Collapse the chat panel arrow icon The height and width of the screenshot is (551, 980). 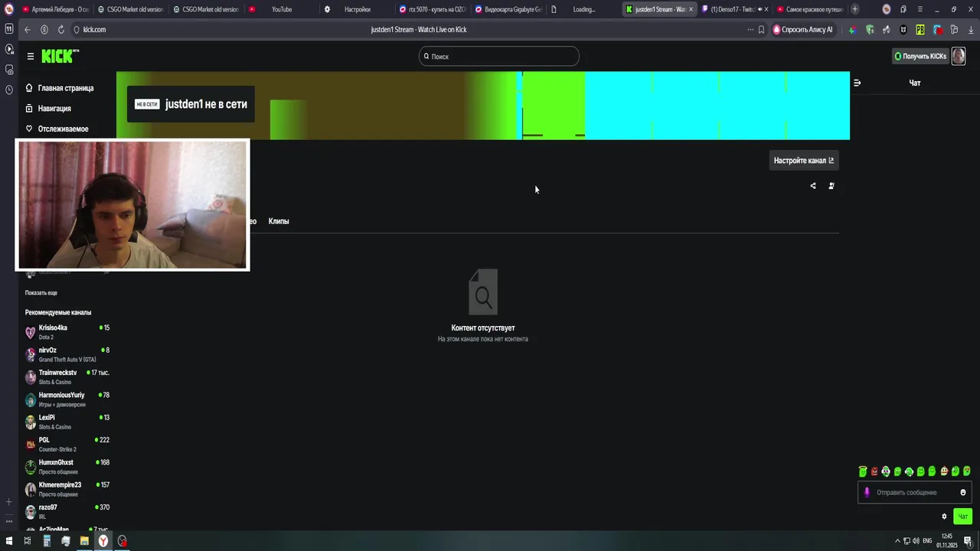point(857,83)
